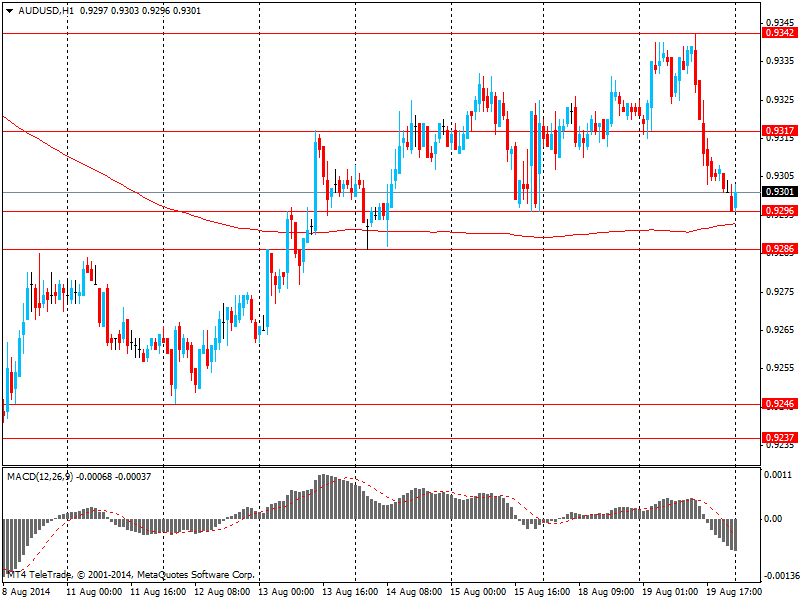Select the black 0.9301 current price label
The image size is (800, 600).
[779, 192]
